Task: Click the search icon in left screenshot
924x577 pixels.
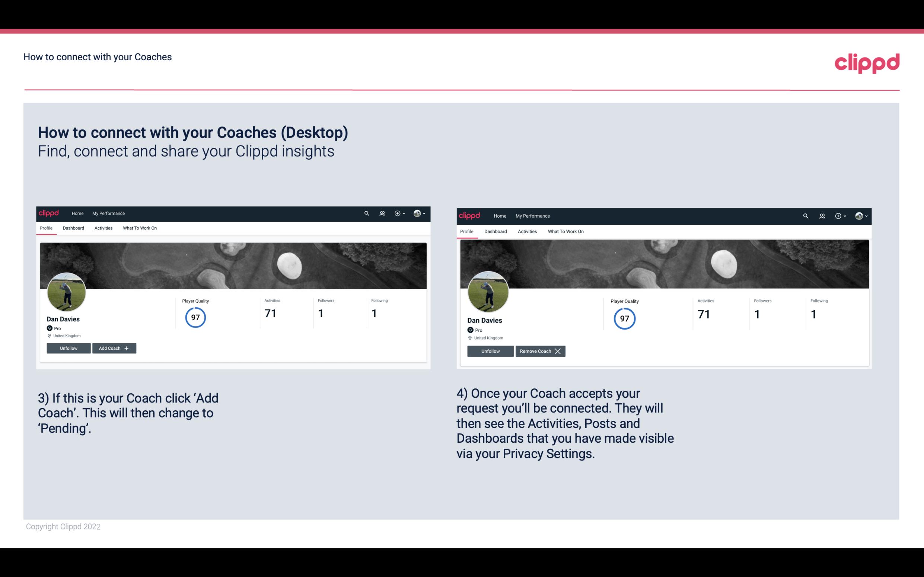Action: 367,214
